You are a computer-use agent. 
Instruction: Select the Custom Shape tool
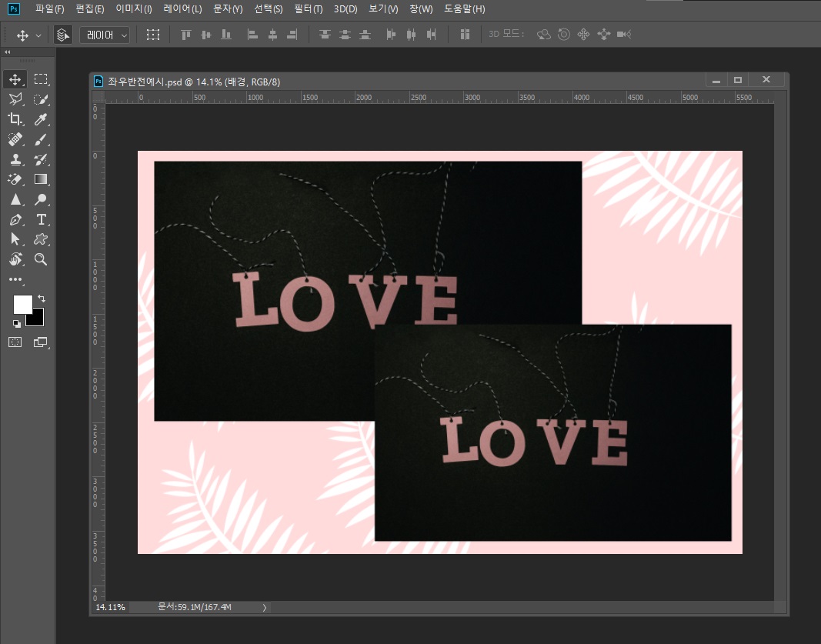(41, 239)
